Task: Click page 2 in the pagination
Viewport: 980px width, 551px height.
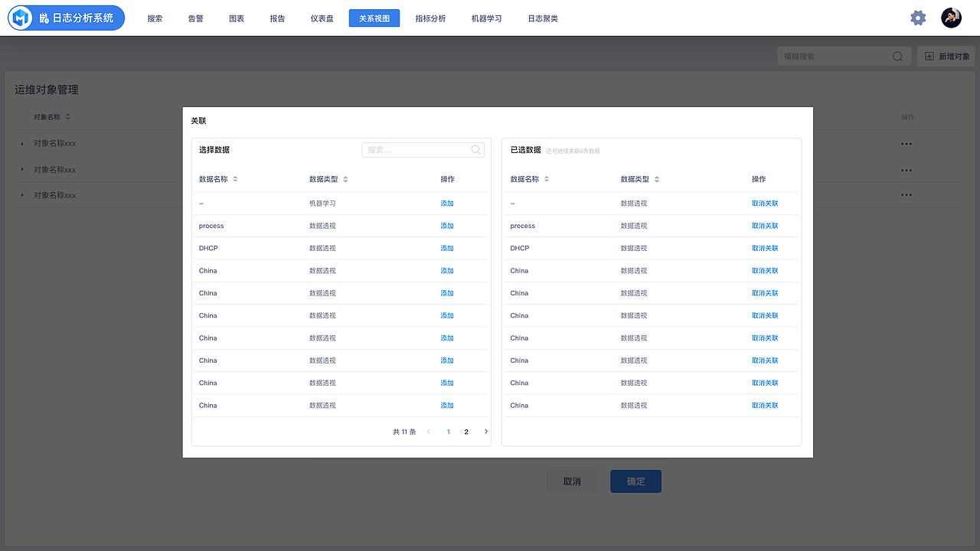Action: click(466, 431)
